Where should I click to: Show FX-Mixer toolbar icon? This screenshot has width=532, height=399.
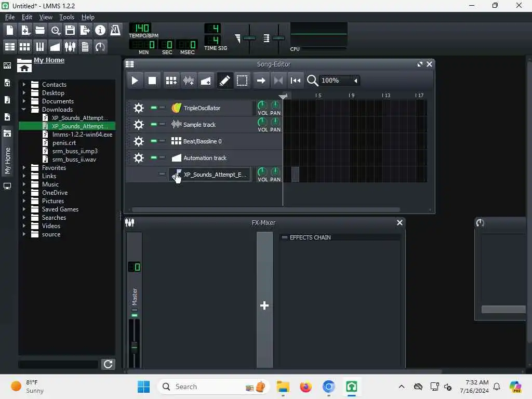pos(70,46)
